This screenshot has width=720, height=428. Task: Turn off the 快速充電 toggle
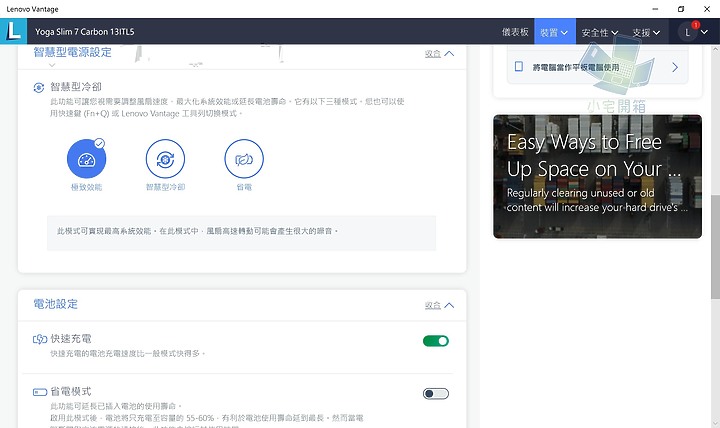click(x=436, y=341)
